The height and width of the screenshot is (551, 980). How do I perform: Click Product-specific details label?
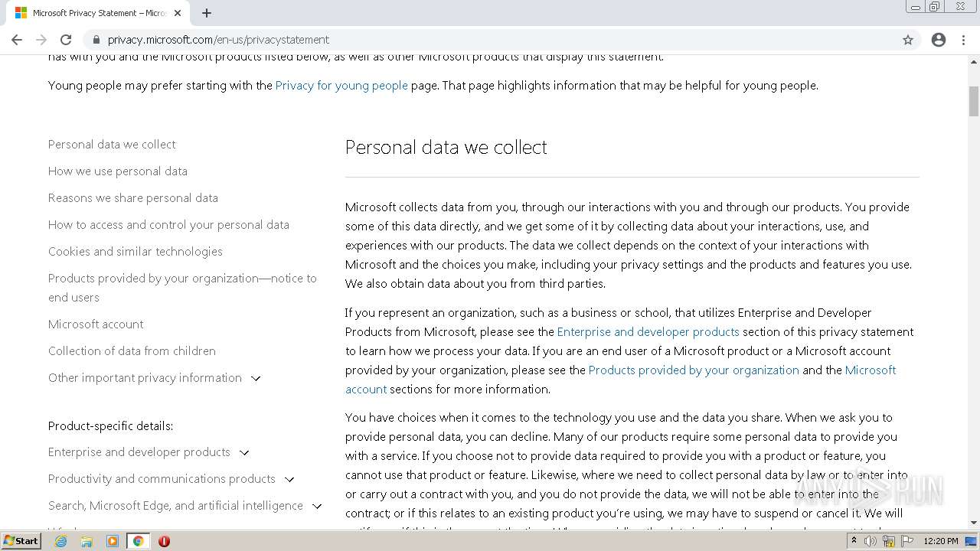tap(111, 426)
